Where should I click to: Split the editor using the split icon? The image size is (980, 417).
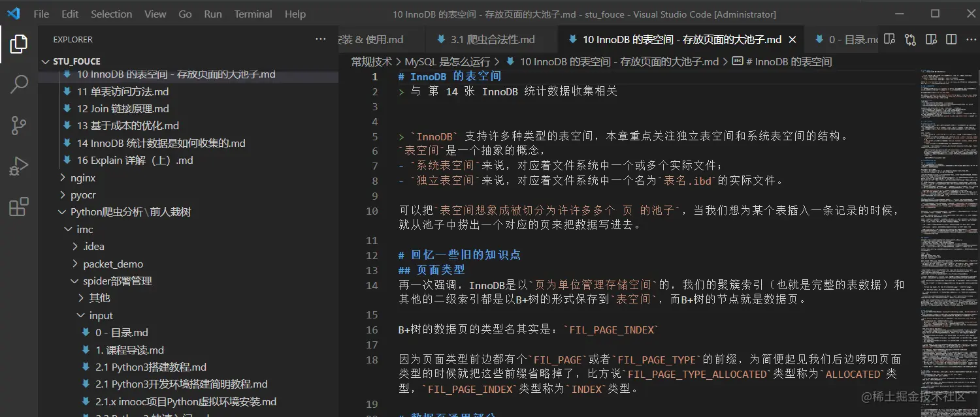pyautogui.click(x=951, y=39)
